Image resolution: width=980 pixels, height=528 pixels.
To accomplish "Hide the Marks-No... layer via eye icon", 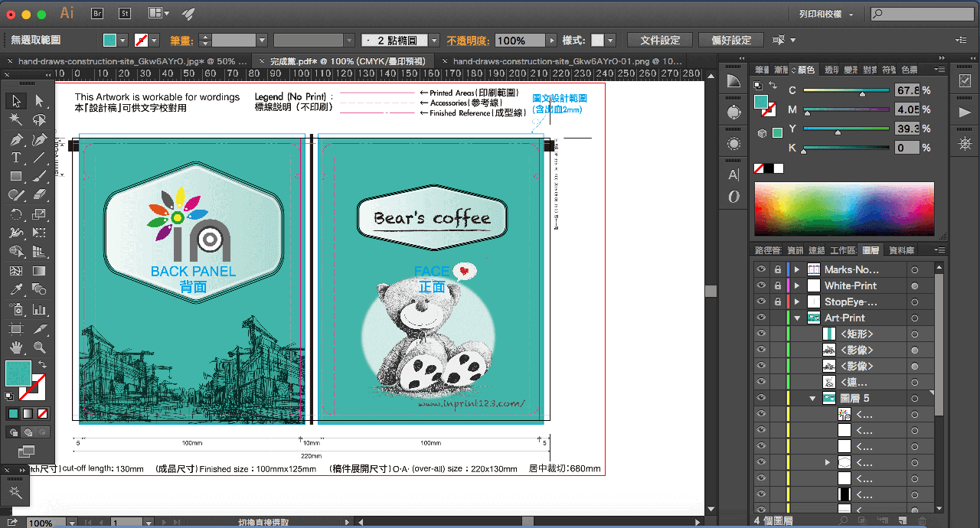I will click(760, 269).
